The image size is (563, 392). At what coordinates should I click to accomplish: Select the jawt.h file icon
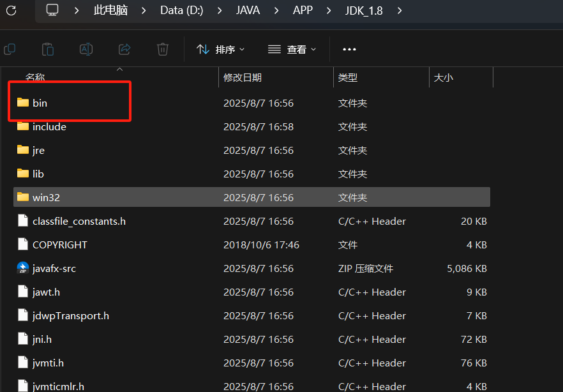pyautogui.click(x=23, y=292)
